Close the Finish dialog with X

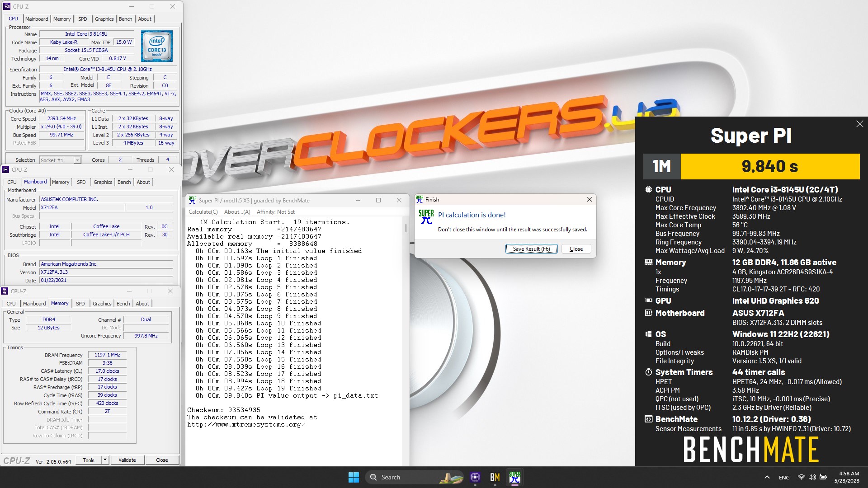coord(589,199)
